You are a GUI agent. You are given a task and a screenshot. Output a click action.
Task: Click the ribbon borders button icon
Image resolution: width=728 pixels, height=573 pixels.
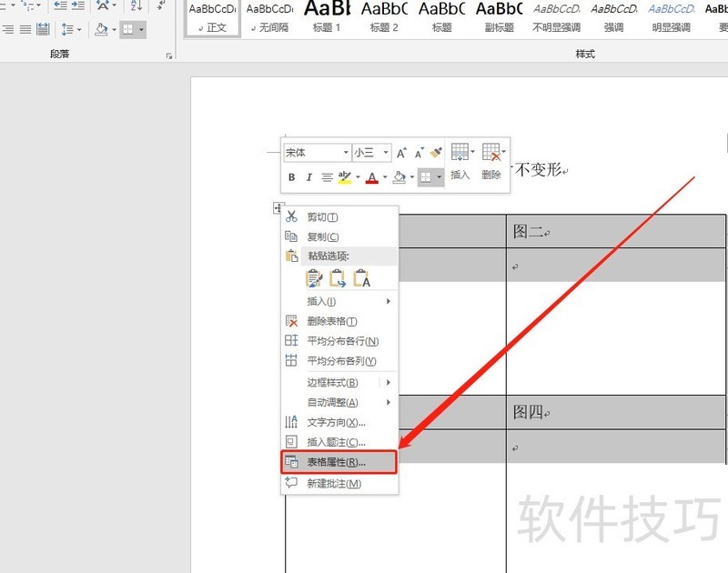[x=127, y=30]
